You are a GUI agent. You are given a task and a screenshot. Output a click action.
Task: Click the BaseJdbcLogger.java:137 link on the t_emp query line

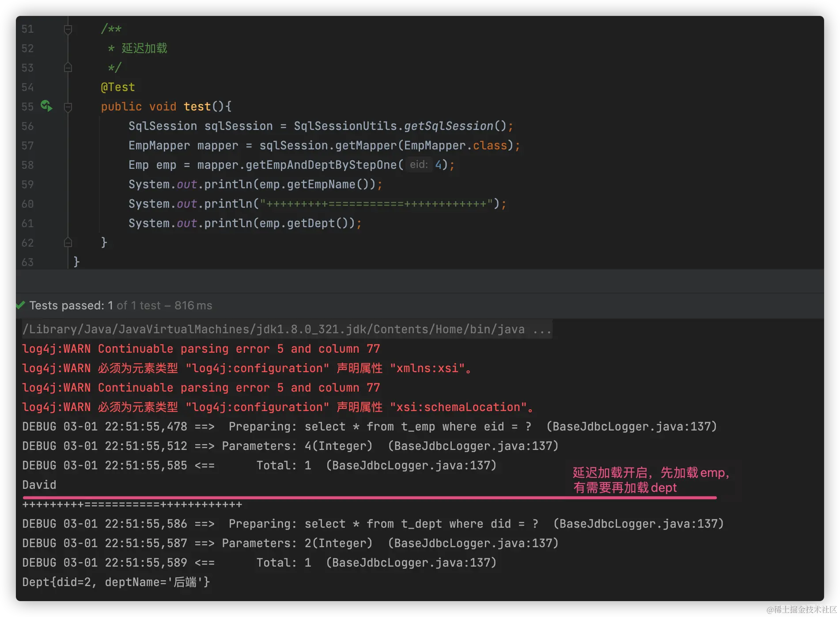tap(632, 427)
